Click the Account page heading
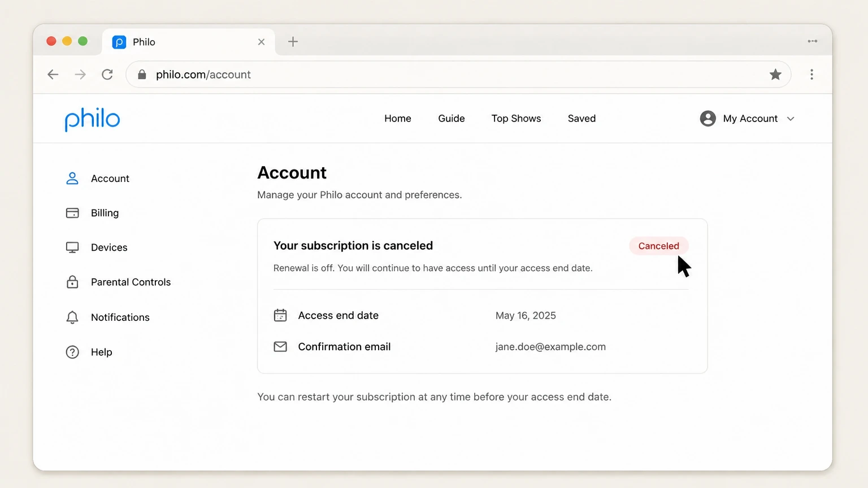The image size is (868, 488). click(292, 173)
